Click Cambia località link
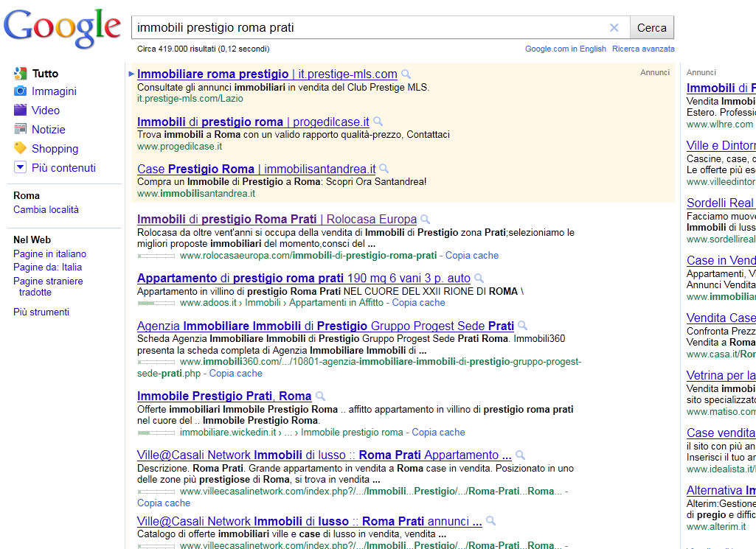The height and width of the screenshot is (549, 756). coord(46,209)
